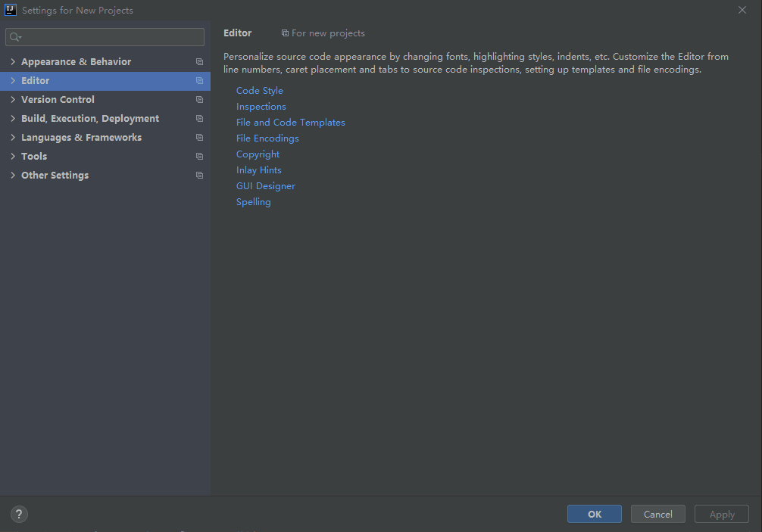
Task: Click the project-level icon beside Version Control
Action: [199, 99]
